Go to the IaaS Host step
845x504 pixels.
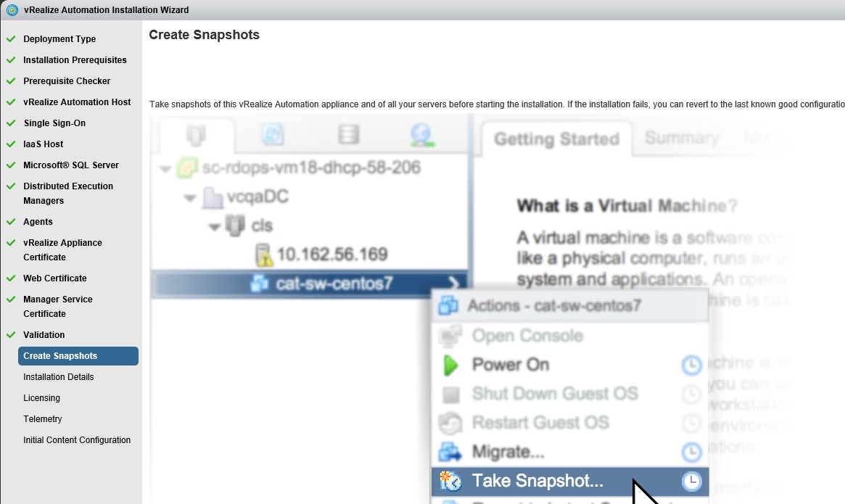(43, 144)
